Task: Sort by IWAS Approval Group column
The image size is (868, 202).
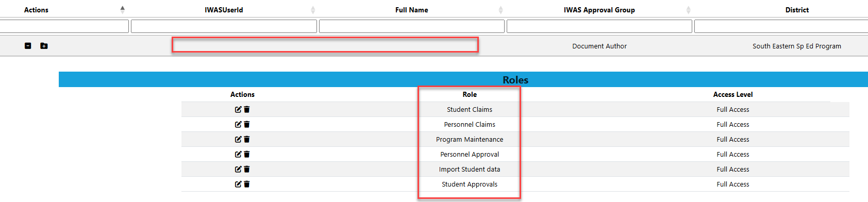Action: 599,10
